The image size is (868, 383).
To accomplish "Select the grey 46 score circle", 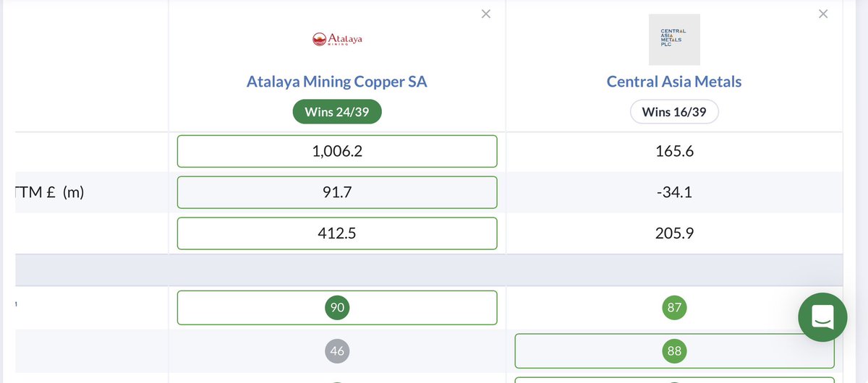I will 337,352.
